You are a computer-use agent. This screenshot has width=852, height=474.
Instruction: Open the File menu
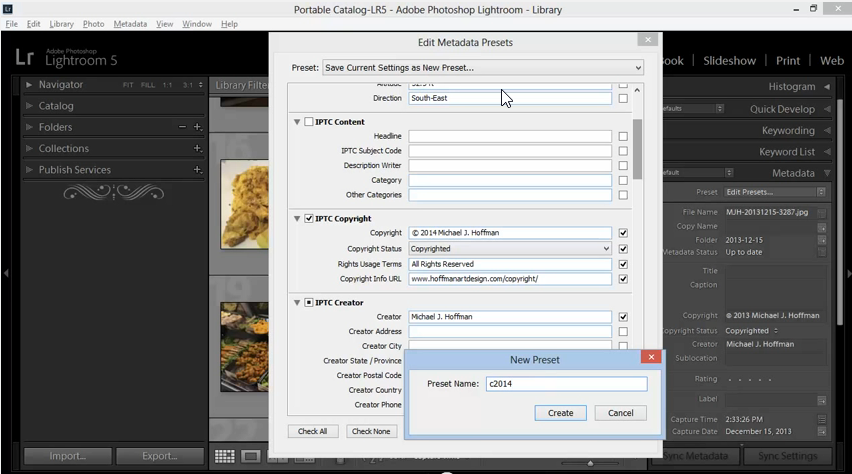pos(11,24)
